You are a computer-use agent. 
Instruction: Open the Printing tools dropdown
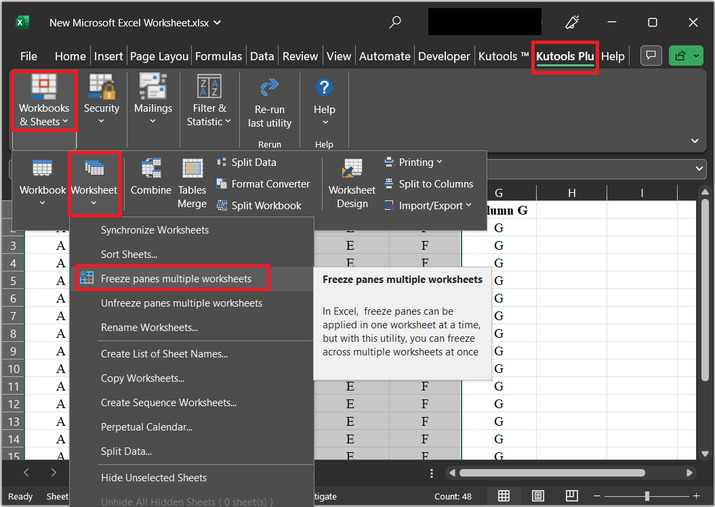click(413, 162)
